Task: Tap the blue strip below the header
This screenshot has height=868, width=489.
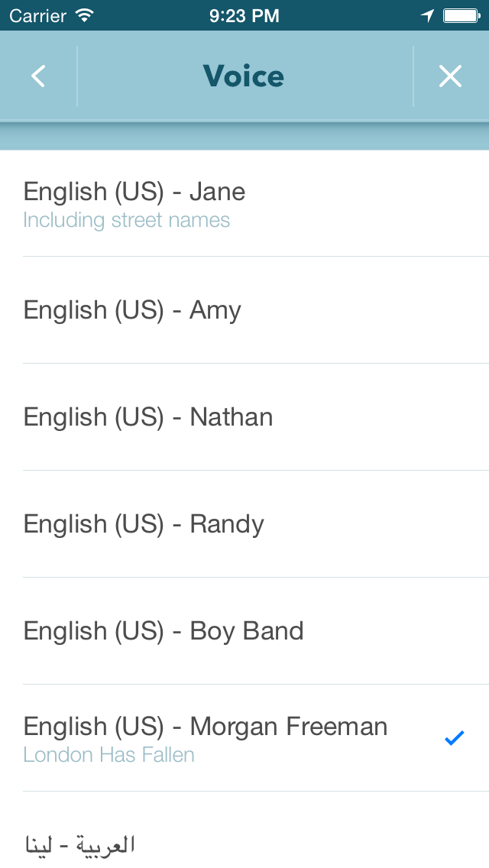Action: point(244,137)
